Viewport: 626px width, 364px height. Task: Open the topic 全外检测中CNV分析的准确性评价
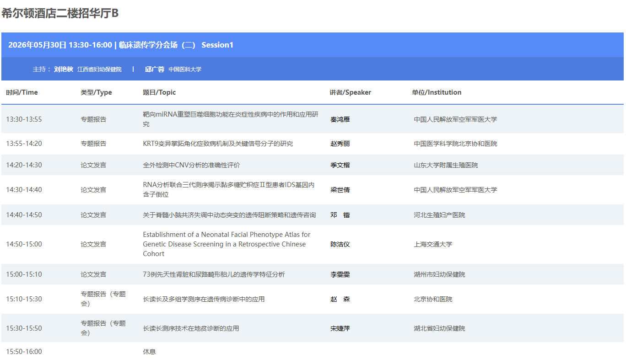(191, 165)
